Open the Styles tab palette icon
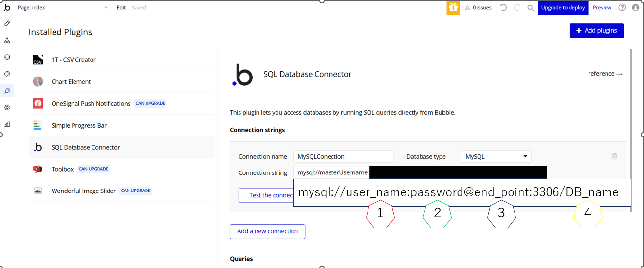Screen dimensions: 644x268 click(x=7, y=74)
